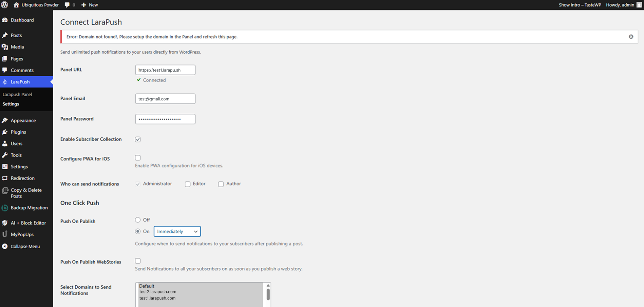
Task: Enable Configure PWA for iOS checkbox
Action: 138,158
